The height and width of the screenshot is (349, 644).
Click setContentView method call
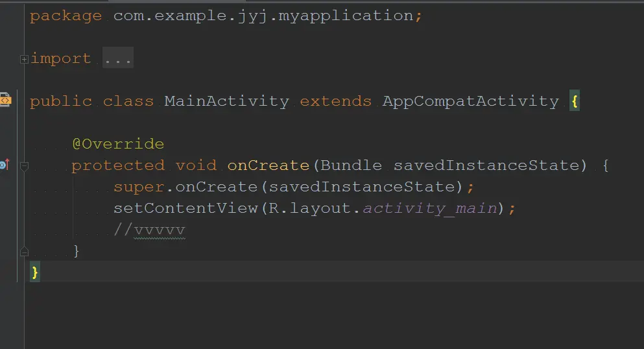pos(185,208)
